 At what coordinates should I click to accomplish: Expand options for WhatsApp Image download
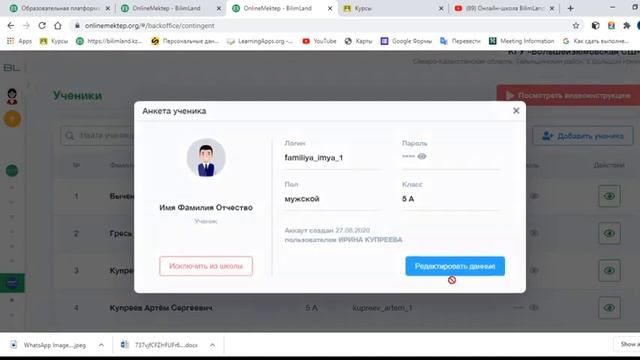click(101, 345)
